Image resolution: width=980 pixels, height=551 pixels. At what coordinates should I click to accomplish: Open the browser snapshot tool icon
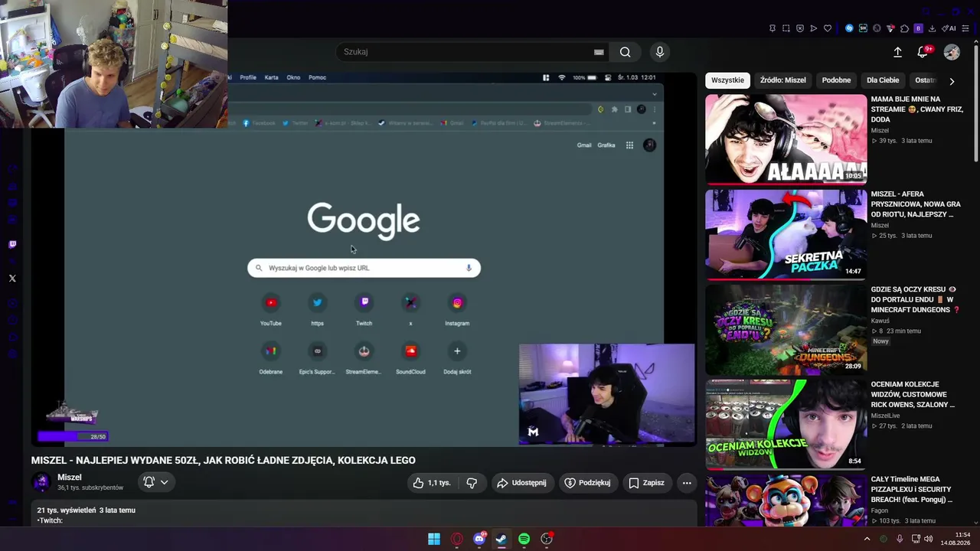point(786,28)
